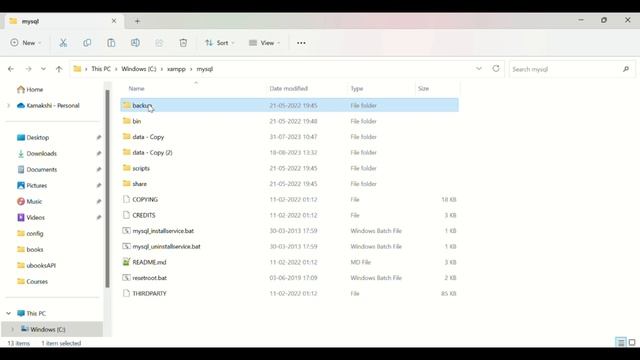Image resolution: width=640 pixels, height=360 pixels.
Task: Open recent locations dropdown chevron
Action: [x=43, y=69]
